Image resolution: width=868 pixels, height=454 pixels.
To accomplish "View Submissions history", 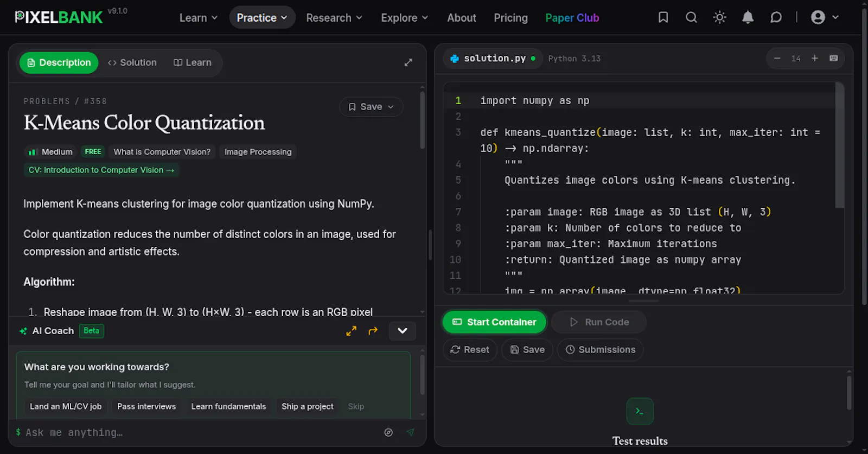I will (601, 350).
